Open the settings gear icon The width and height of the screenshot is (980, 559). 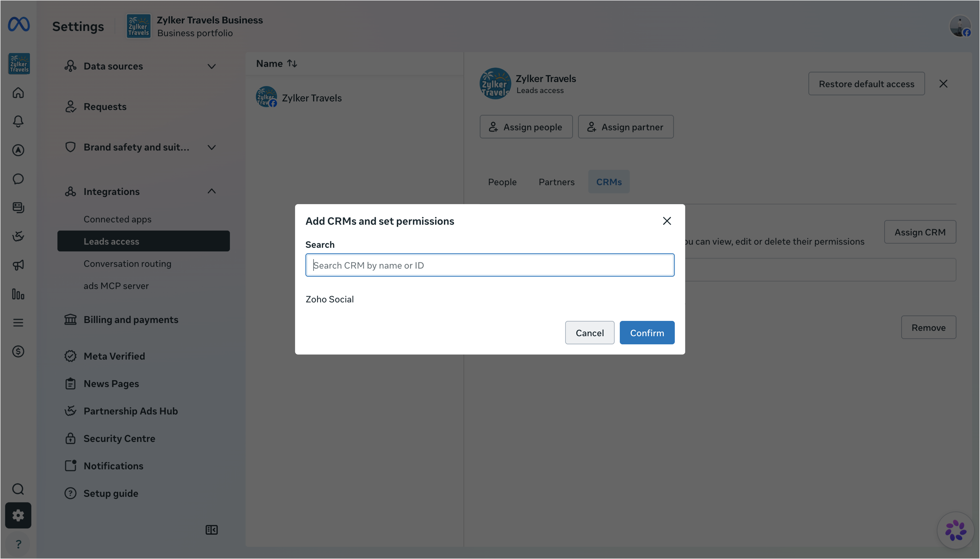(18, 516)
